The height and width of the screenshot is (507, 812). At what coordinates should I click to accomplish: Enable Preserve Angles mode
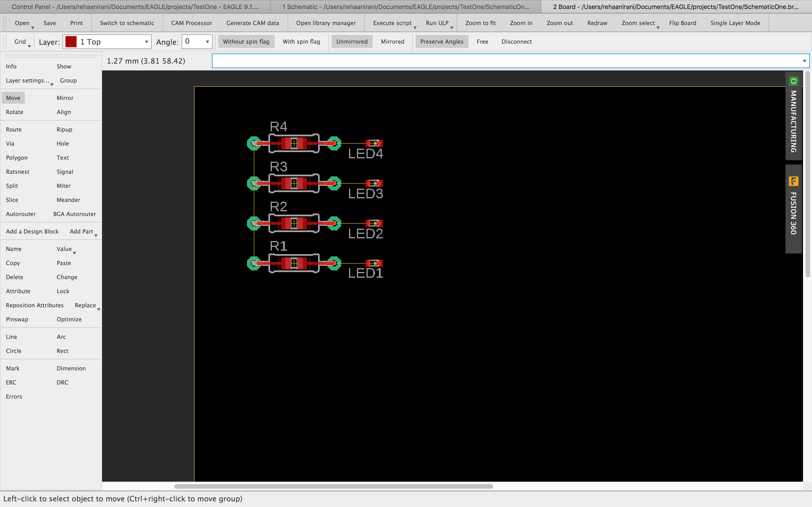tap(441, 41)
